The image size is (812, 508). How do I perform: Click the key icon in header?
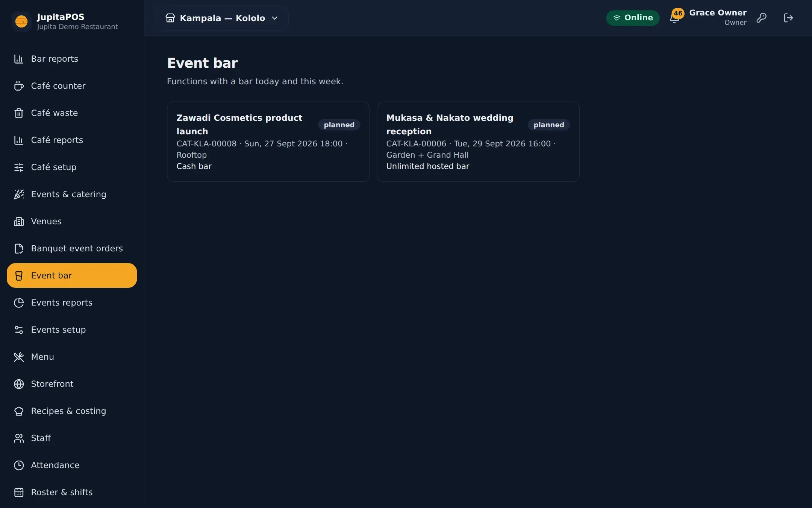(x=761, y=18)
